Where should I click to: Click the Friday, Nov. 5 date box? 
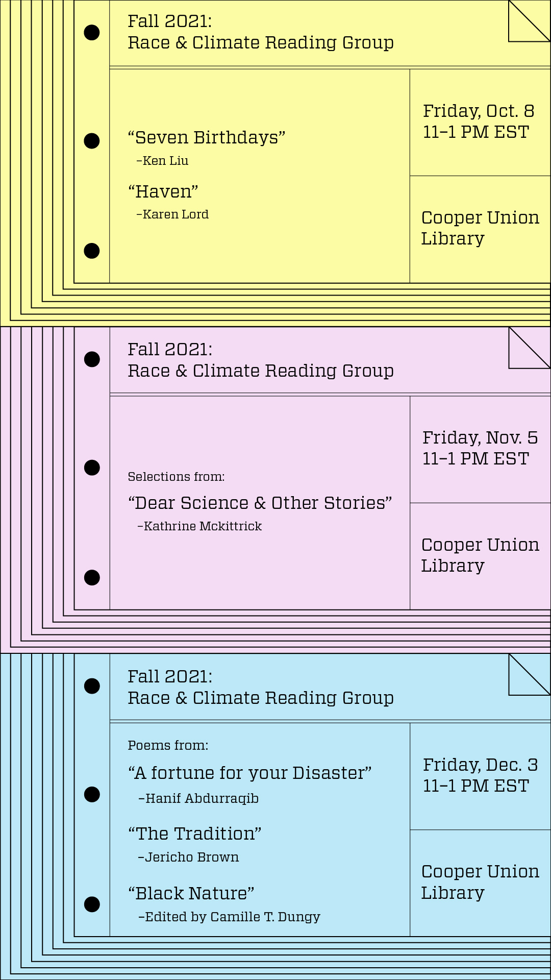tap(480, 448)
